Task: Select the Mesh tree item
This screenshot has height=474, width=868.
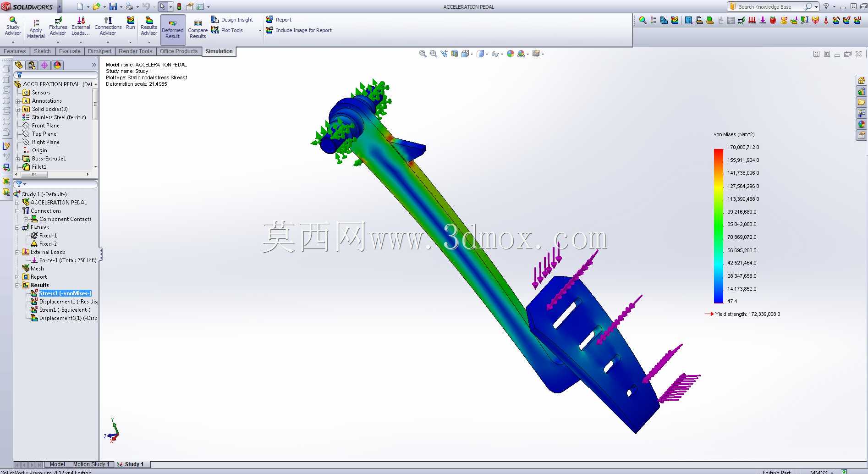Action: [x=33, y=269]
